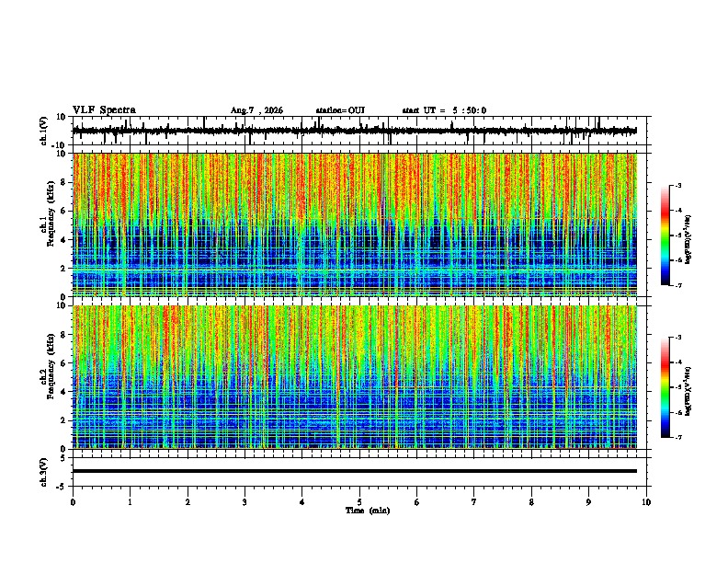
Task: Select the ch.2 "Frequency (kHz)" axis label
Action: (x=51, y=366)
